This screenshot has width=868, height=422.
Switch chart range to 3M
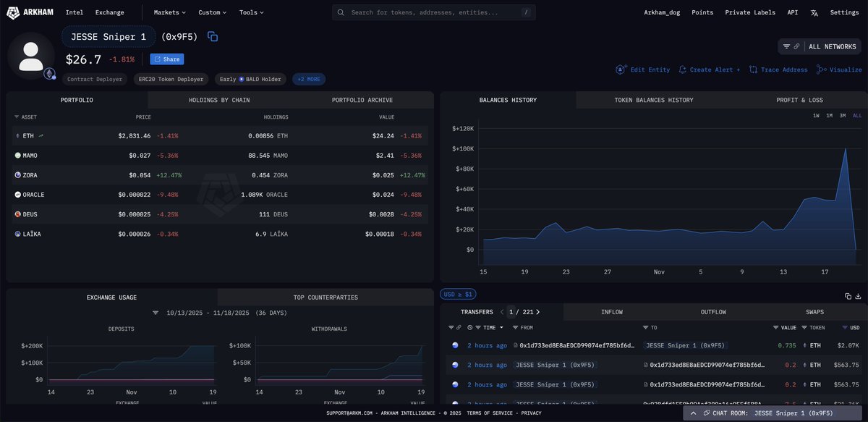point(843,116)
